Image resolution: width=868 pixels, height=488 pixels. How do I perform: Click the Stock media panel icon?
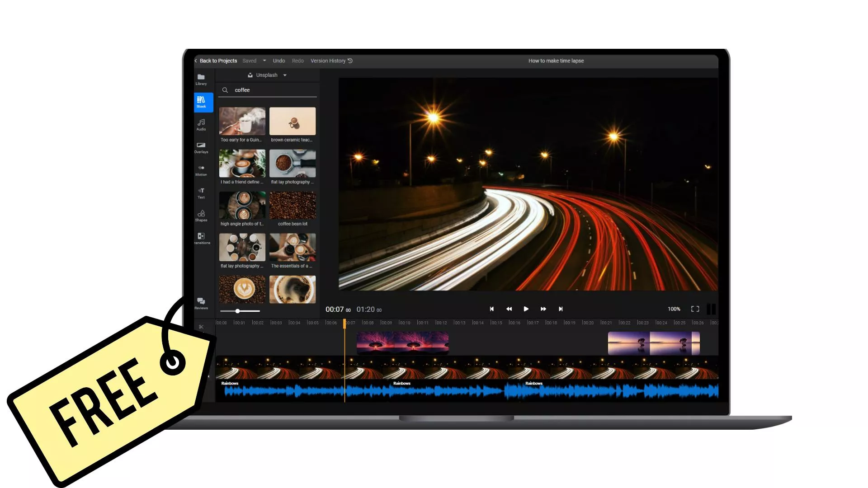tap(202, 100)
